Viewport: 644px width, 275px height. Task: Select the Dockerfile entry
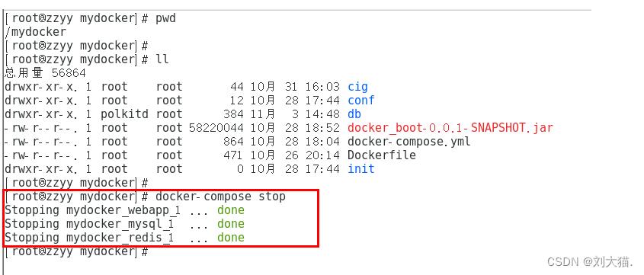(382, 155)
